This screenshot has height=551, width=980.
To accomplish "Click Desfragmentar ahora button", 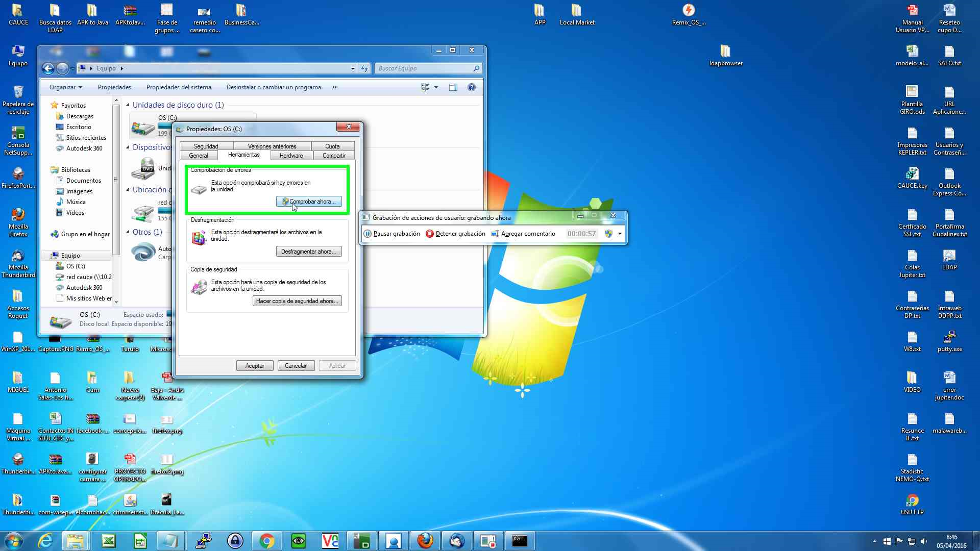I will pyautogui.click(x=309, y=252).
